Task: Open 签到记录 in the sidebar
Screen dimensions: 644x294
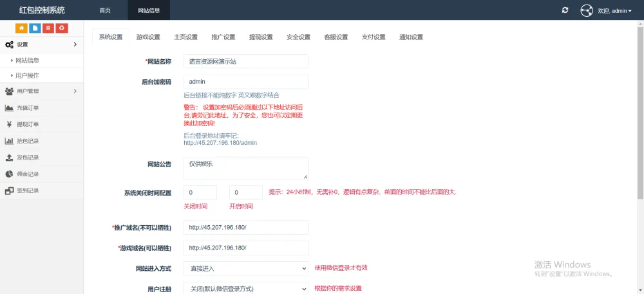Action: (x=41, y=190)
